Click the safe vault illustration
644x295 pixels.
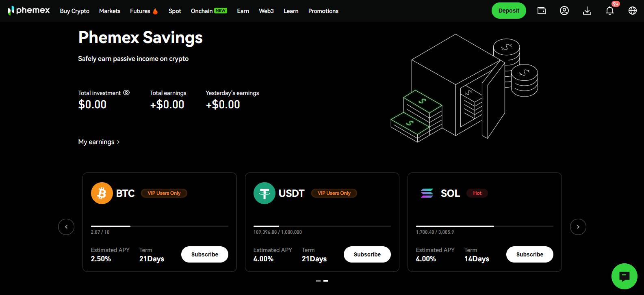[464, 88]
